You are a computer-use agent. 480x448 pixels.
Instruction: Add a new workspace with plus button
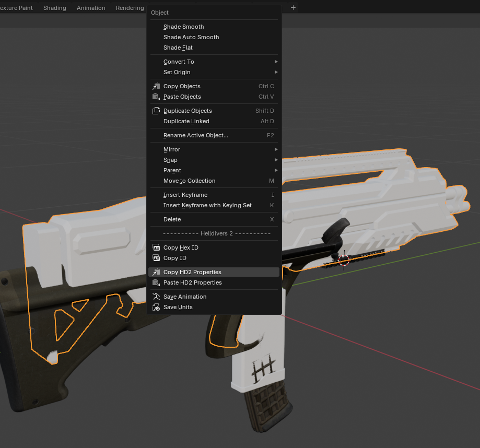pyautogui.click(x=293, y=8)
